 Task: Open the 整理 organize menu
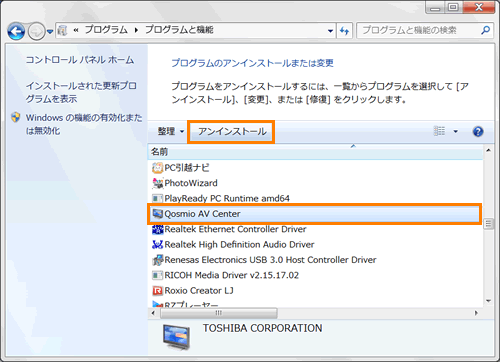(x=171, y=131)
